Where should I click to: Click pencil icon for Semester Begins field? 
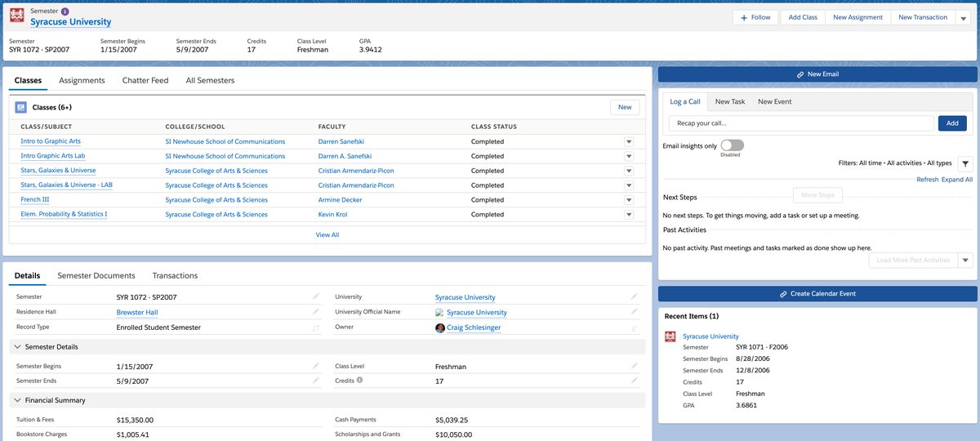tap(316, 367)
